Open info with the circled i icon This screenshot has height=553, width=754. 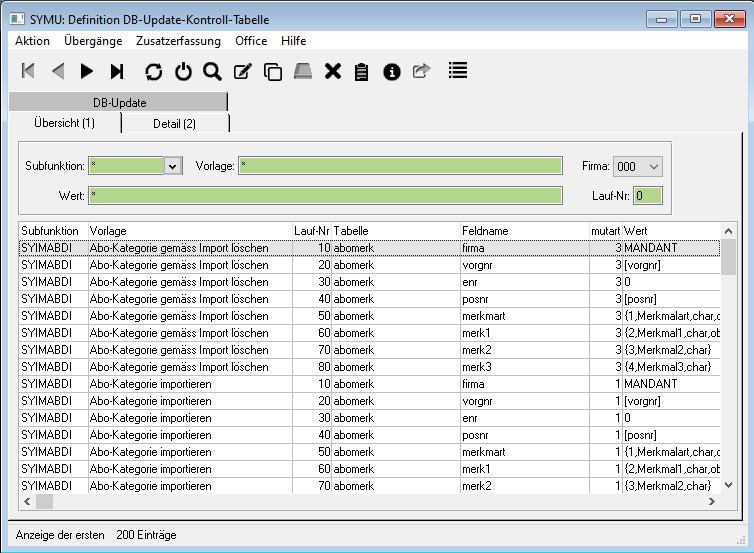click(392, 71)
